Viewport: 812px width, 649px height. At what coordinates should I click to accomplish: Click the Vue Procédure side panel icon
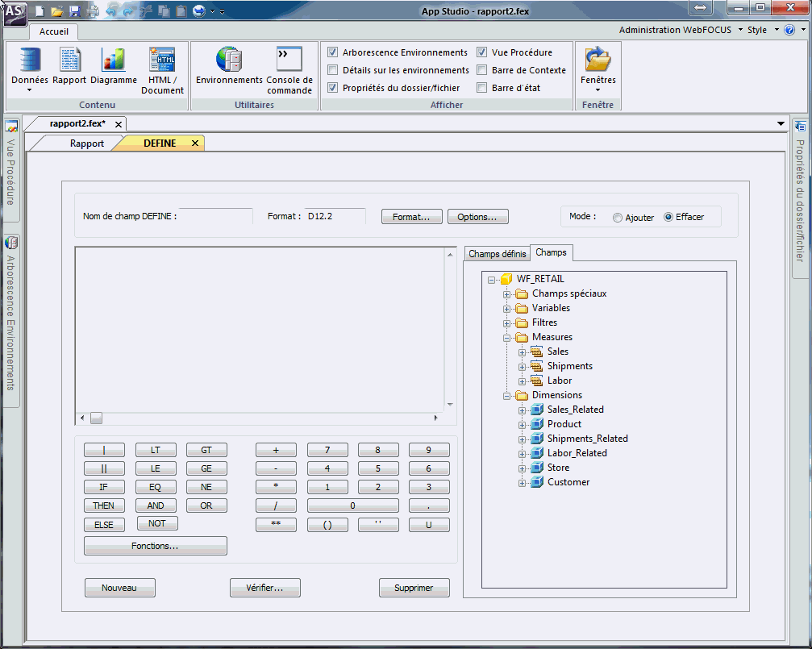pos(10,126)
